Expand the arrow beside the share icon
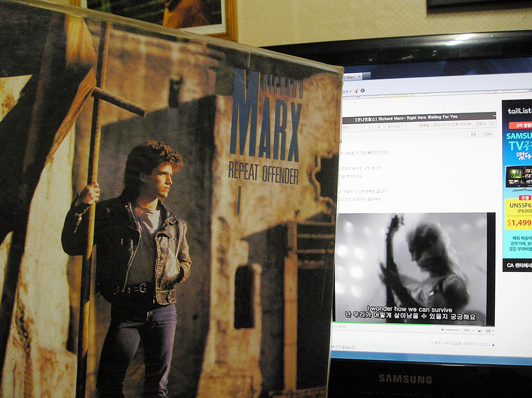Screen dimensions: 532x398 [x=493, y=331]
